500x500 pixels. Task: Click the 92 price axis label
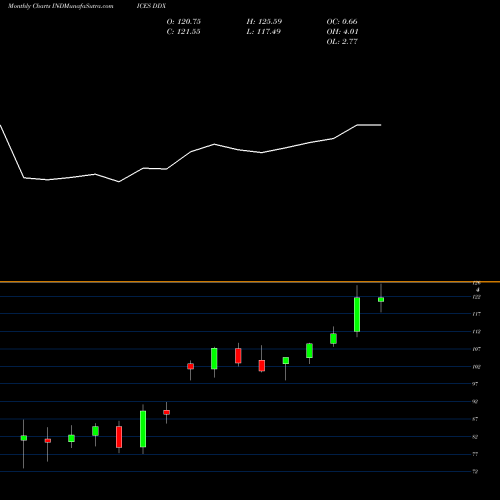point(475,402)
